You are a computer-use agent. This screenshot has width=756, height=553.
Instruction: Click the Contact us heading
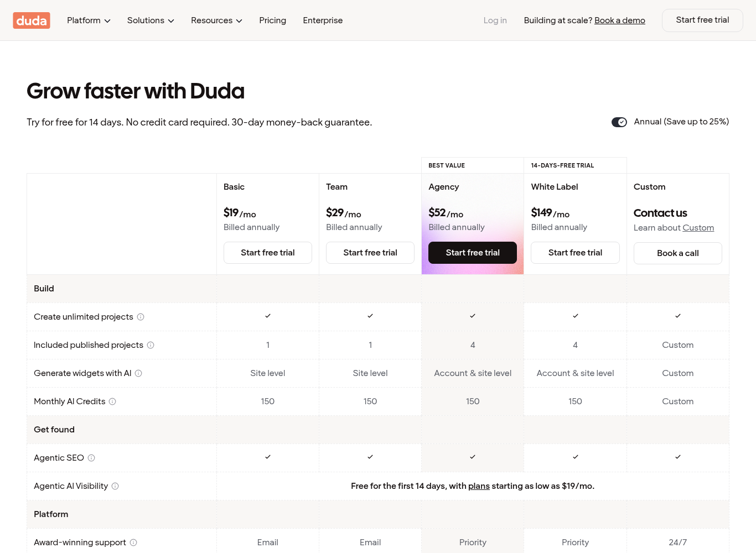[x=660, y=213]
